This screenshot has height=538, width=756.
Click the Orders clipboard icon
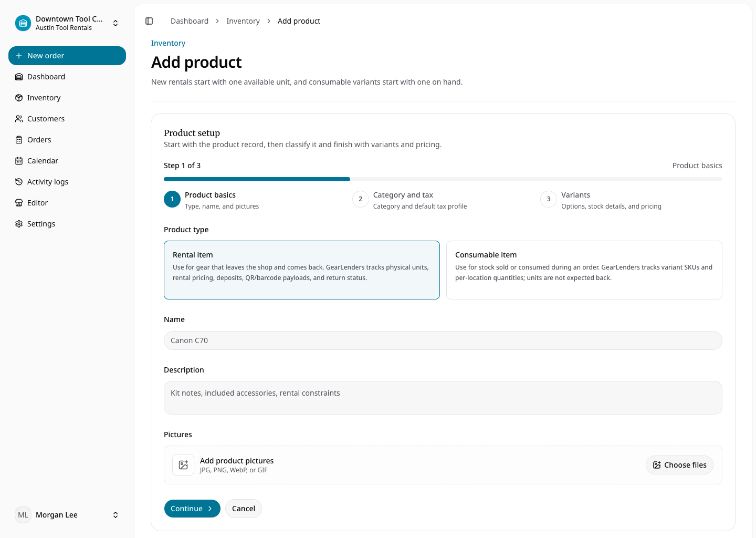tap(19, 140)
